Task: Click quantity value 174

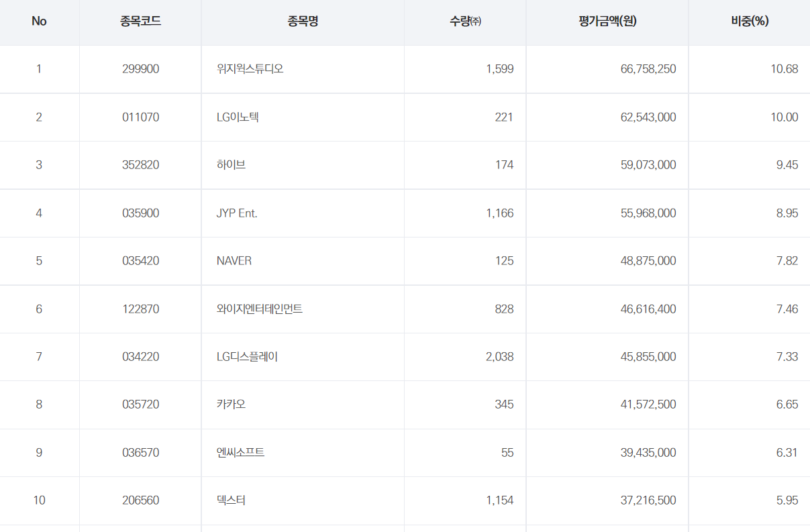Action: (504, 165)
